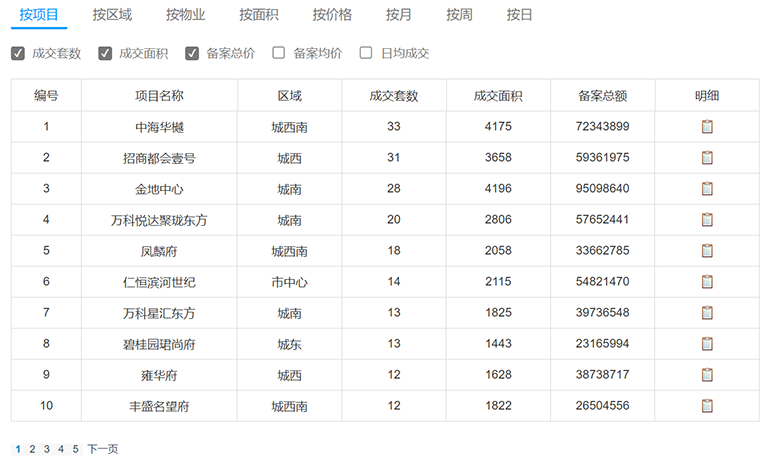The height and width of the screenshot is (463, 770).
Task: Click area value 3658
Action: (498, 157)
